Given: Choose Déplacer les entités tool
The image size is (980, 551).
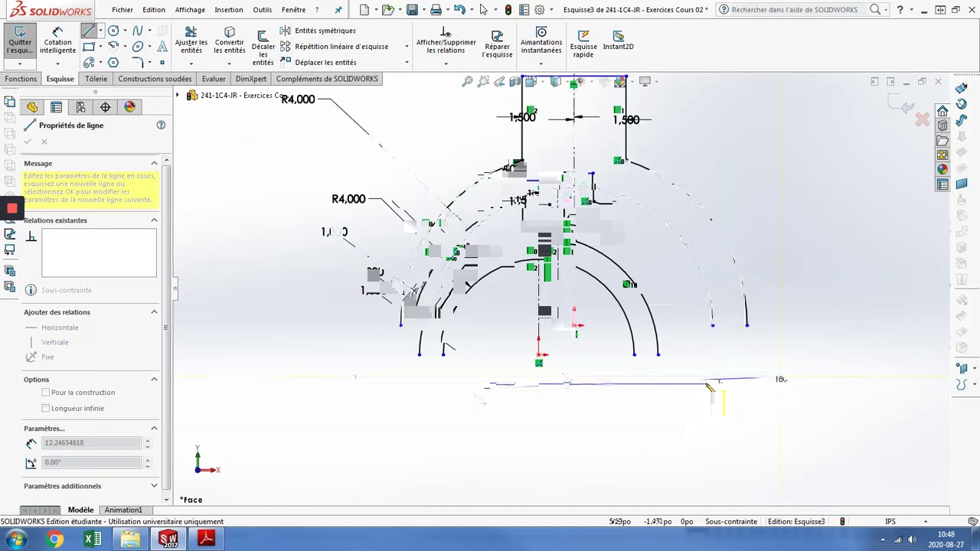Looking at the screenshot, I should pyautogui.click(x=318, y=63).
